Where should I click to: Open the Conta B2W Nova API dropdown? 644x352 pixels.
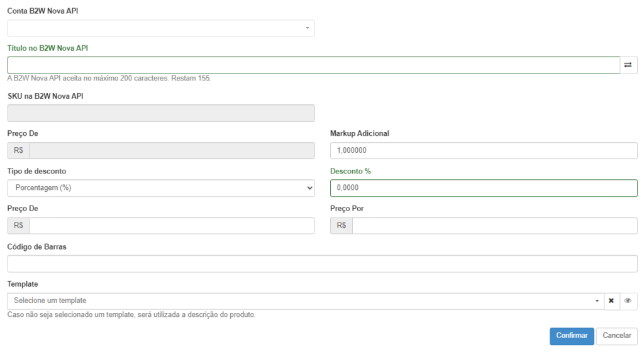tap(161, 28)
